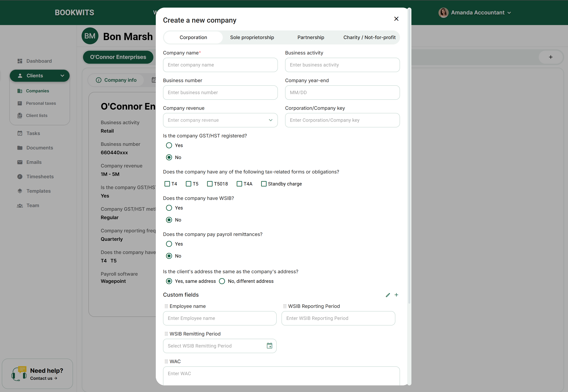Close the Create a new company dialog

[396, 19]
